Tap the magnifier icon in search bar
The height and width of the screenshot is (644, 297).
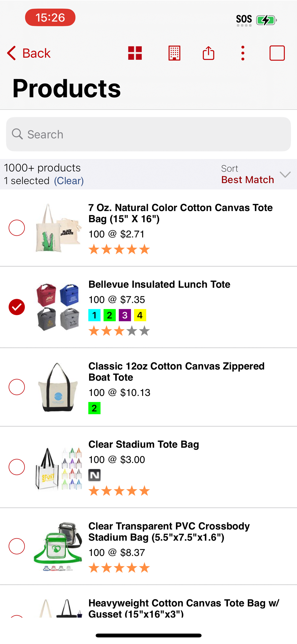(x=17, y=134)
